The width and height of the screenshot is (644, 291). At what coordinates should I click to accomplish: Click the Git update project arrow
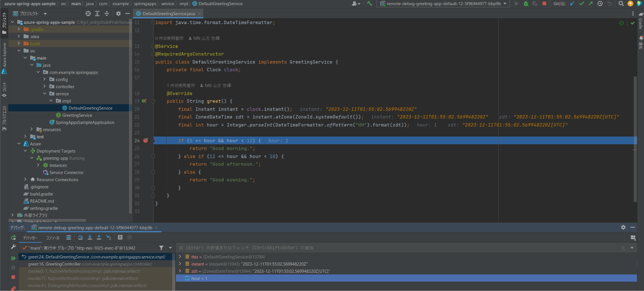coord(572,4)
